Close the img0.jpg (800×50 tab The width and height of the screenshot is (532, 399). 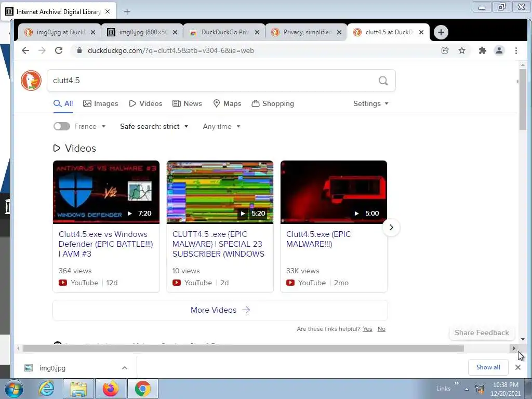click(175, 32)
